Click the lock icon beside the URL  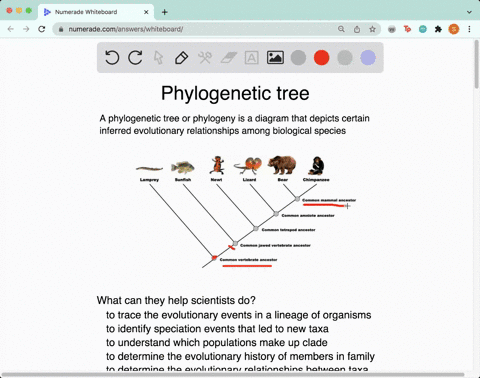click(61, 29)
